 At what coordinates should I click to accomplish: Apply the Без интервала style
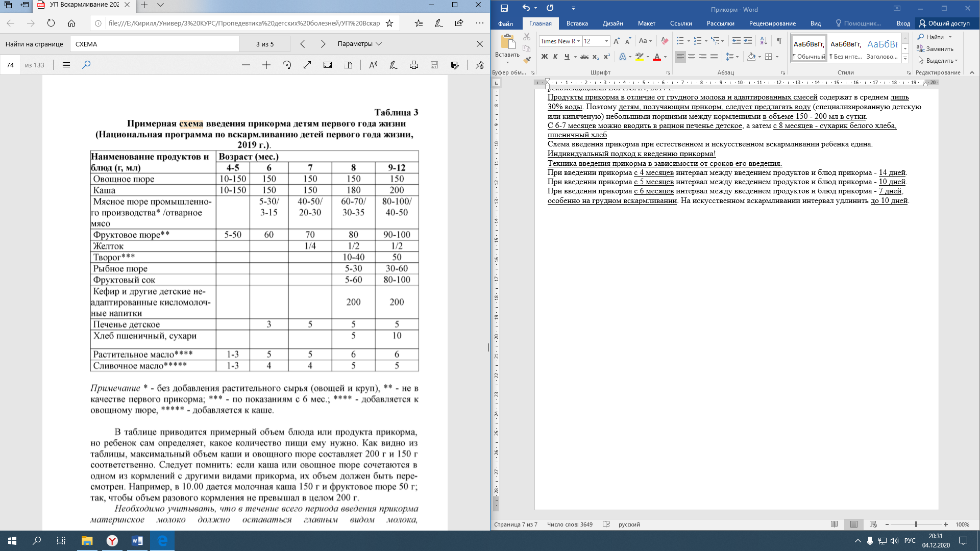pyautogui.click(x=846, y=47)
